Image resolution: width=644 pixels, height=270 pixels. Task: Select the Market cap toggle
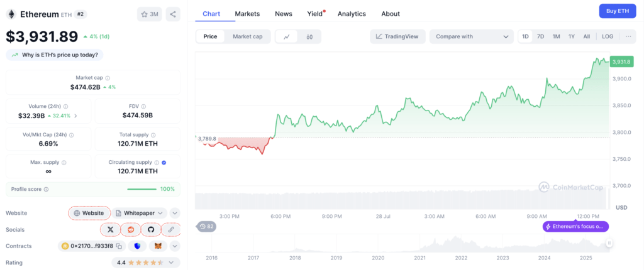point(248,36)
